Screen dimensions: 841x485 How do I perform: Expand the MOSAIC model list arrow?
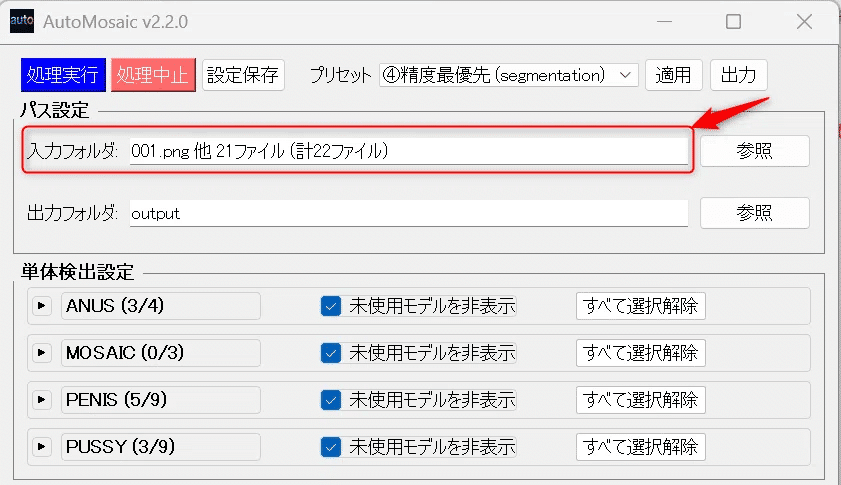(x=42, y=353)
